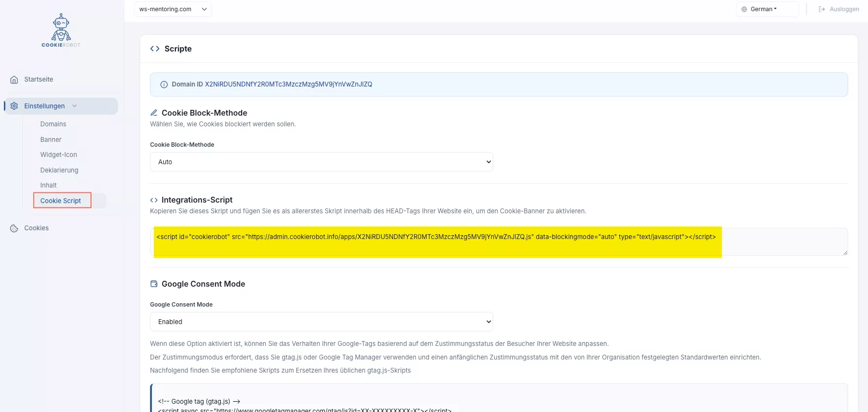This screenshot has height=412, width=868.
Task: Select Widget-Icon in the sidebar
Action: point(58,154)
